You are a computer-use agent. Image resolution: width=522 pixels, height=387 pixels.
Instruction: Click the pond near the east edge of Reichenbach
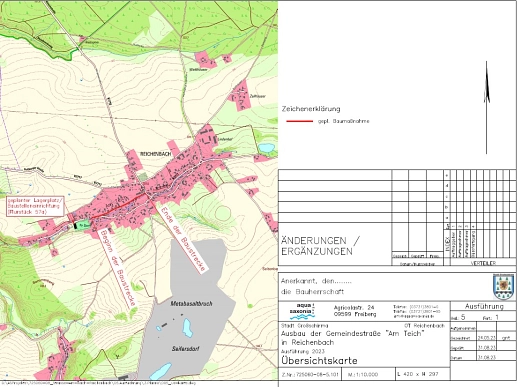(266, 148)
